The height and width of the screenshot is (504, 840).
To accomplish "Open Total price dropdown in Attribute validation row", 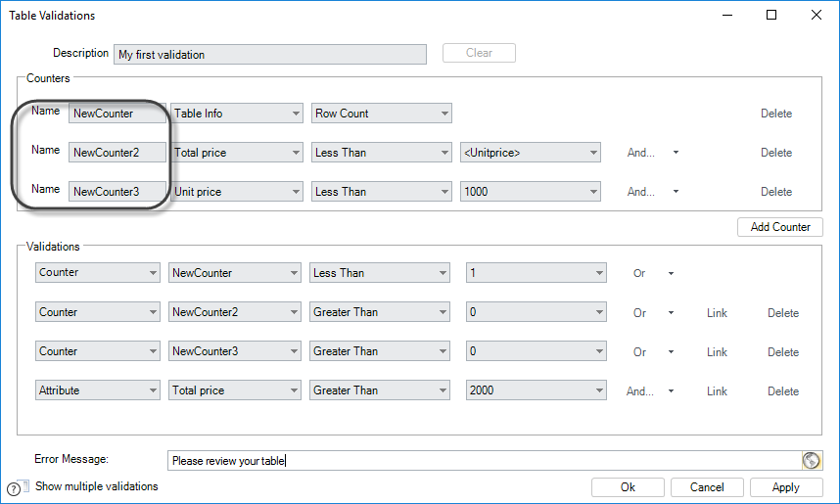I will click(x=235, y=389).
